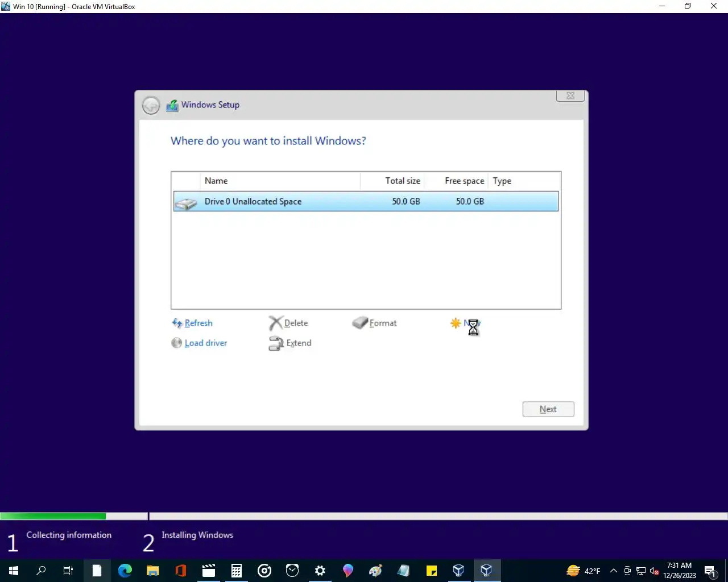Image resolution: width=728 pixels, height=582 pixels.
Task: Open the blank document app on taskbar
Action: pyautogui.click(x=97, y=570)
